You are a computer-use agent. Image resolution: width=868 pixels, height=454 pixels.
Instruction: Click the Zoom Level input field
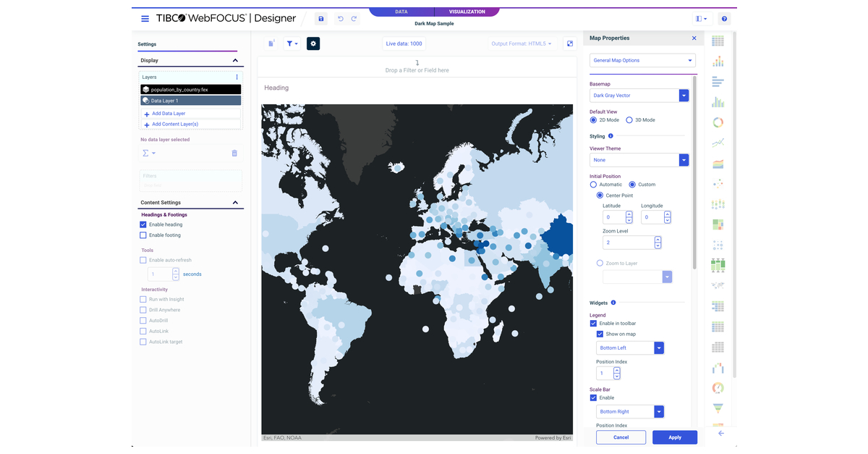[x=627, y=243]
